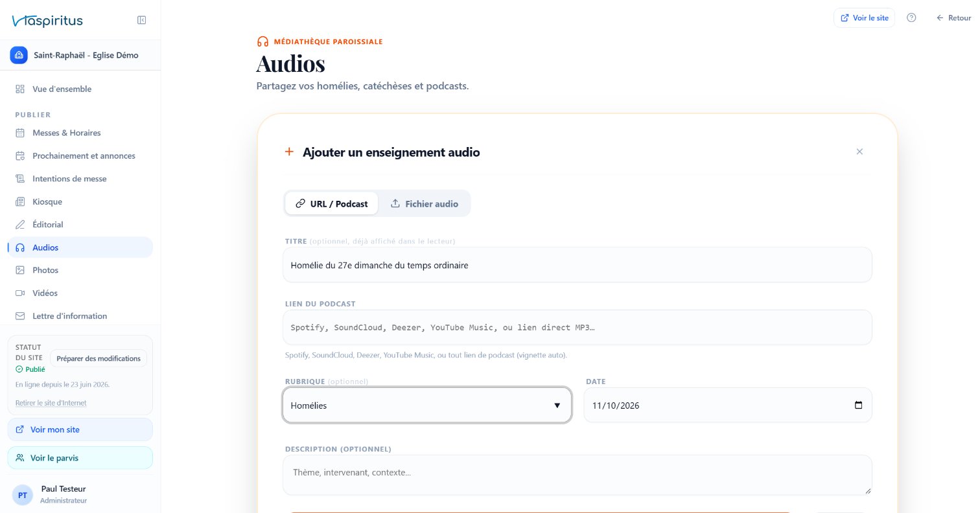
Task: Select Audios in the sidebar
Action: point(80,247)
